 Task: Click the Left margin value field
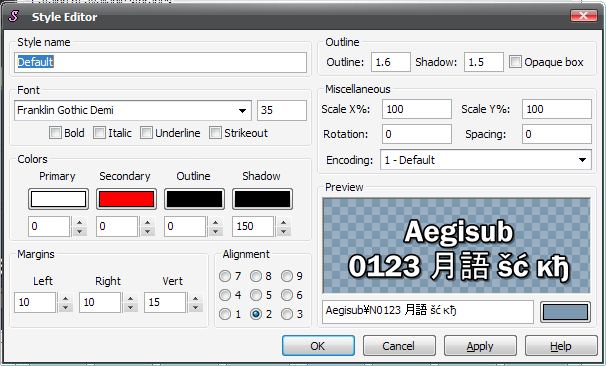(35, 303)
